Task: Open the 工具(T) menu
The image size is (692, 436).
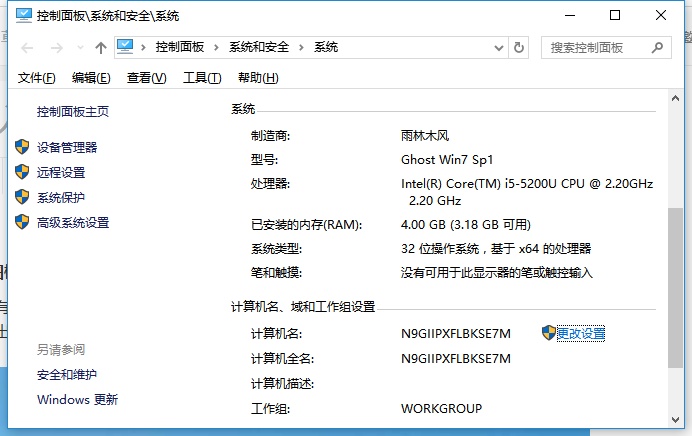Action: pos(202,78)
